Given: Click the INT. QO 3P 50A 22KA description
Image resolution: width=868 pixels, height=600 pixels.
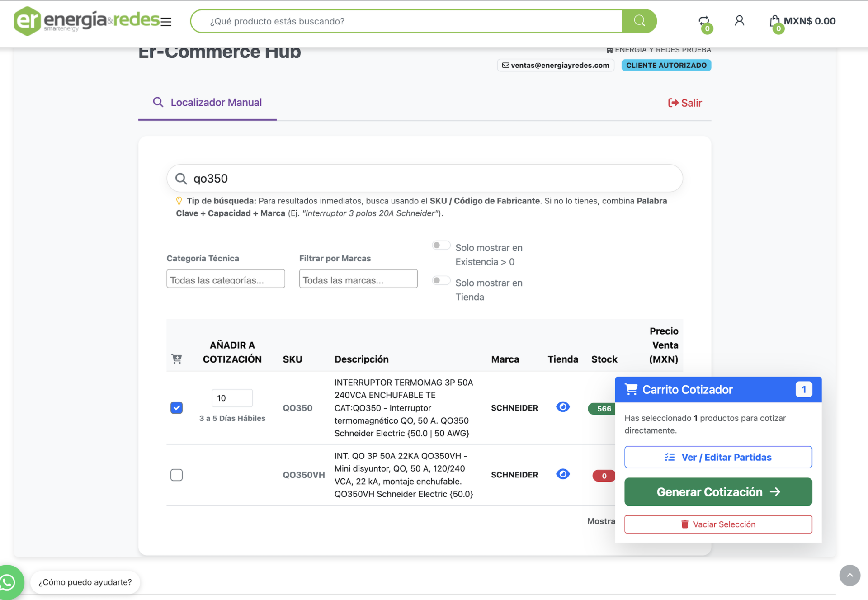Looking at the screenshot, I should coord(404,475).
